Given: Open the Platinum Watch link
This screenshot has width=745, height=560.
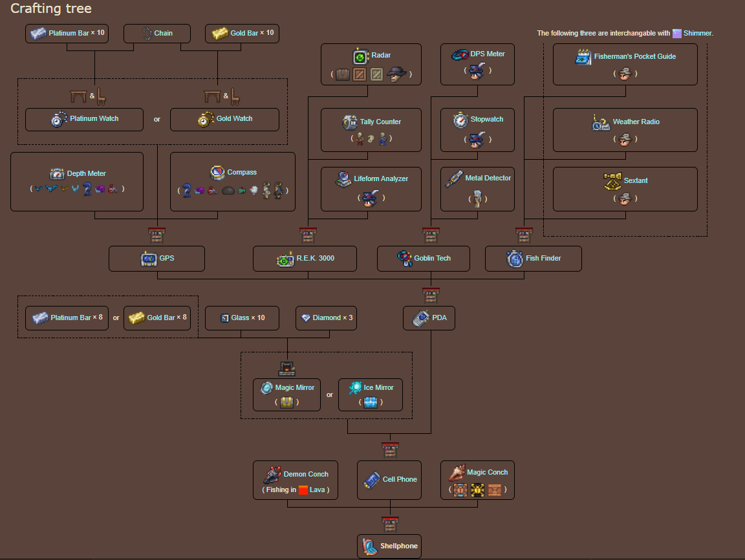Looking at the screenshot, I should 94,119.
